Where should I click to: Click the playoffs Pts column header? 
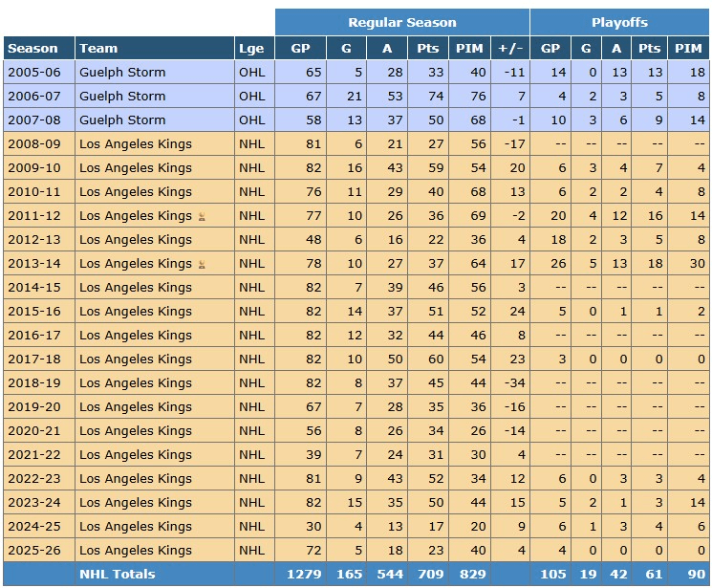click(649, 48)
